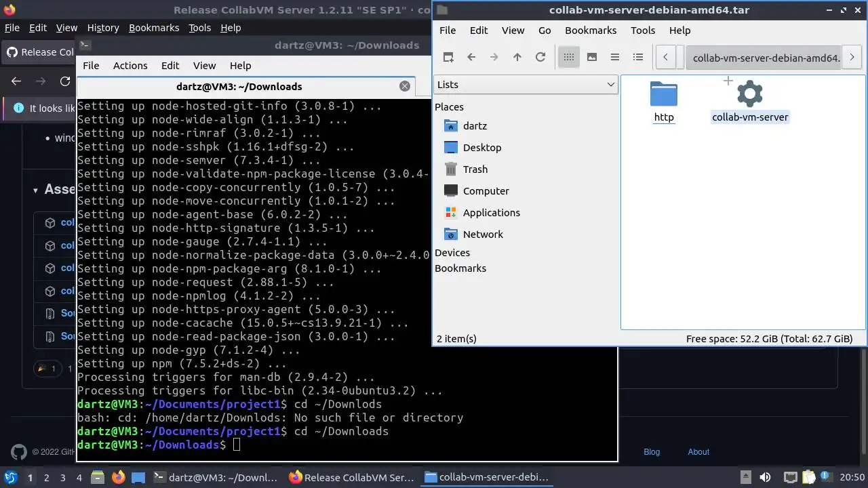This screenshot has height=488, width=868.
Task: Click the show desktop taskbar icon
Action: (138, 477)
